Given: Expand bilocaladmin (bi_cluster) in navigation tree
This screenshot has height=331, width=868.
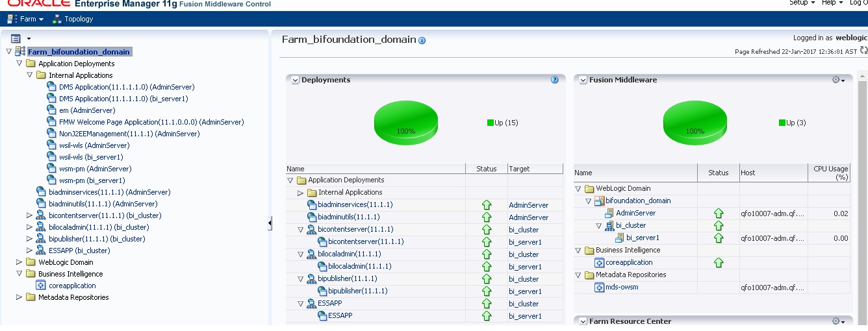Looking at the screenshot, I should pos(29,227).
